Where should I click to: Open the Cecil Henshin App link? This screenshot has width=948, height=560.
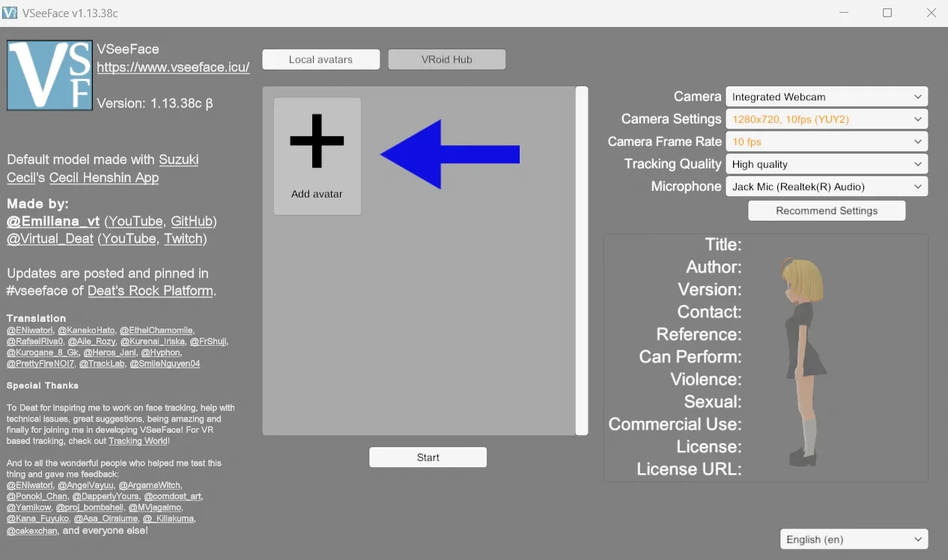(x=104, y=177)
